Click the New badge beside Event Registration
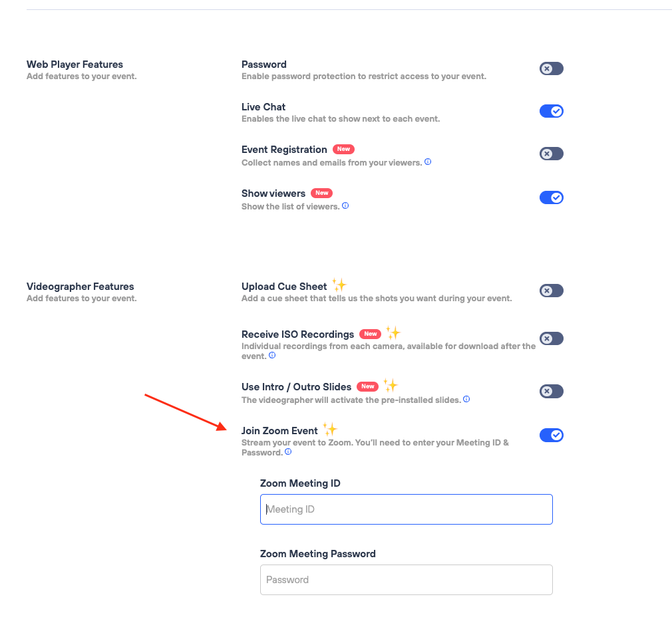Viewport: 672px width, 631px height. (343, 149)
